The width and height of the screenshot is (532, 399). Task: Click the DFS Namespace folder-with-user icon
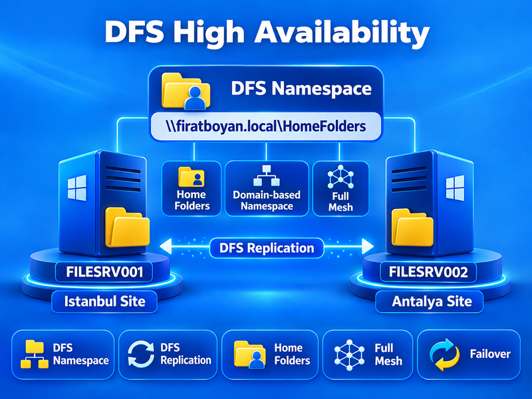coord(186,91)
